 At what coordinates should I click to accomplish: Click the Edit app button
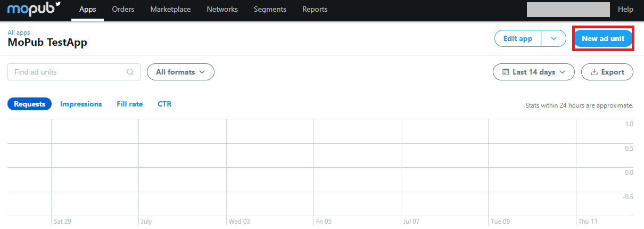point(518,39)
